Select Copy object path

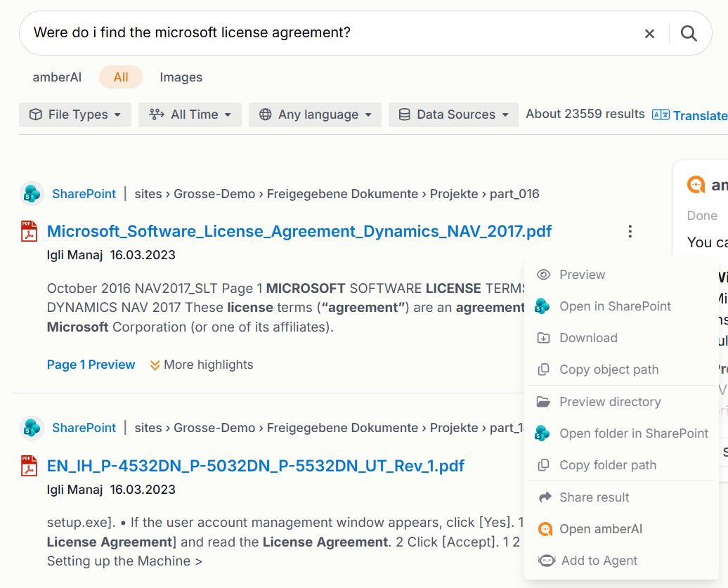[x=621, y=370]
